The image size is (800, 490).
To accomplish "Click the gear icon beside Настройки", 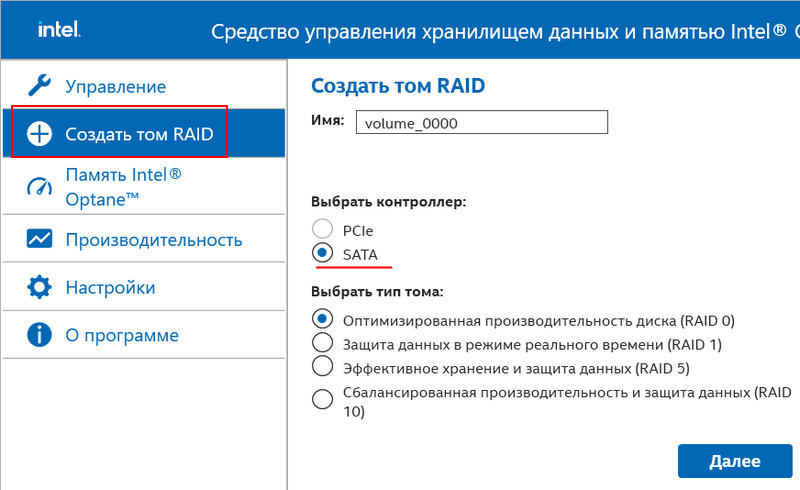I will click(x=39, y=287).
